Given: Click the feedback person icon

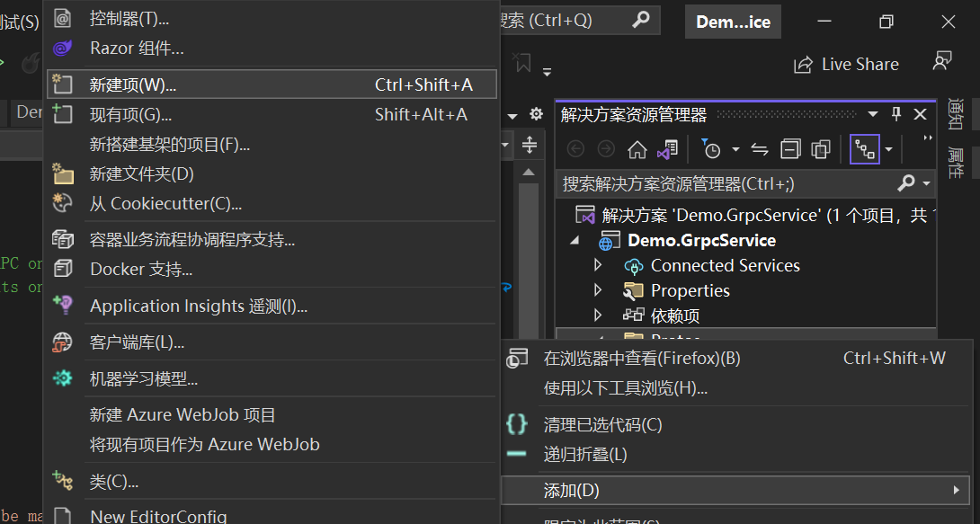Looking at the screenshot, I should [942, 61].
